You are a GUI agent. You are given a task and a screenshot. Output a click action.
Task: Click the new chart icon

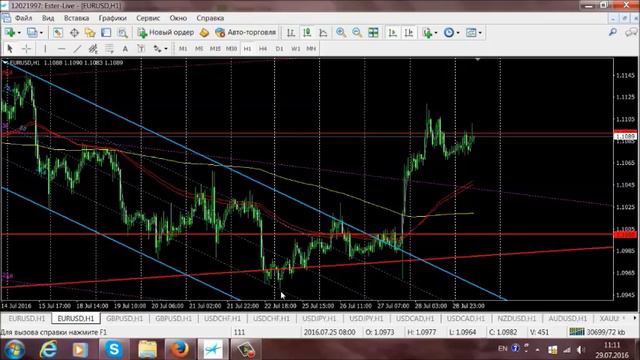pos(9,33)
